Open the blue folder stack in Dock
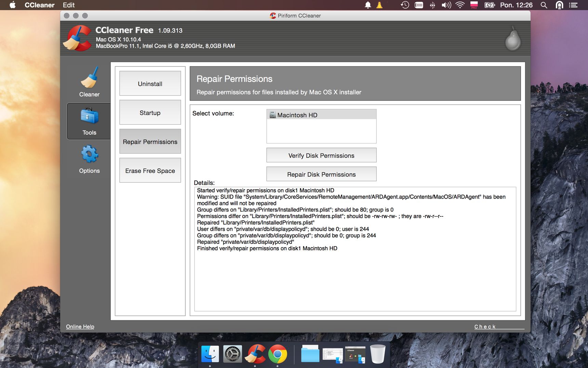The image size is (588, 368). pyautogui.click(x=310, y=354)
